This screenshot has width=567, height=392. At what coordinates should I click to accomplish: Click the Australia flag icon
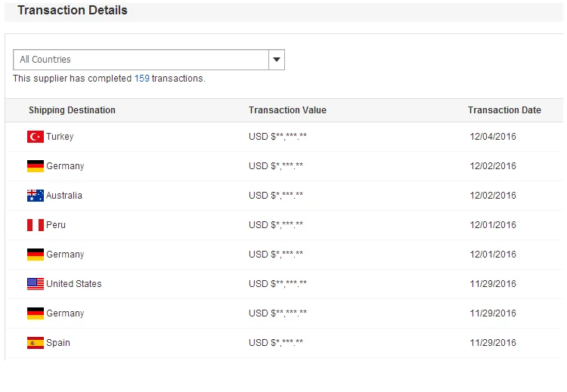tap(36, 196)
